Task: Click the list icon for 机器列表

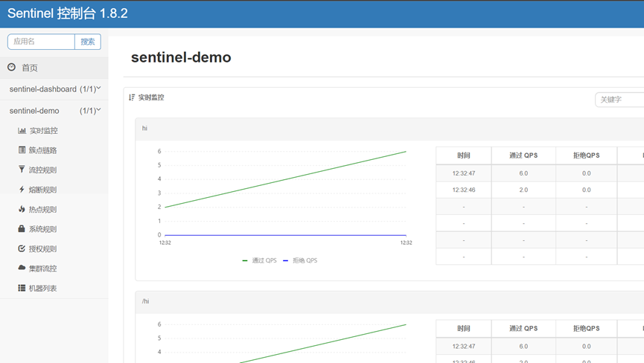Action: click(x=22, y=288)
